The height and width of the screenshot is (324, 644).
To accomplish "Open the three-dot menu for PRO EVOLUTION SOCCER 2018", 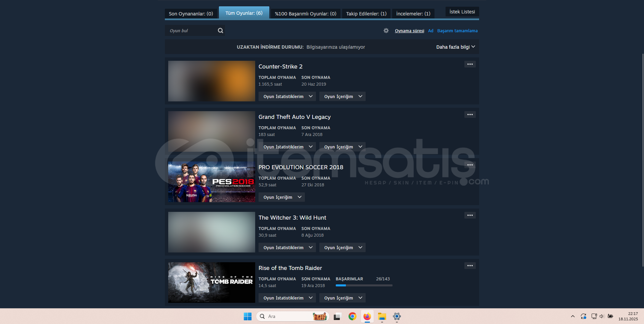I will click(470, 165).
